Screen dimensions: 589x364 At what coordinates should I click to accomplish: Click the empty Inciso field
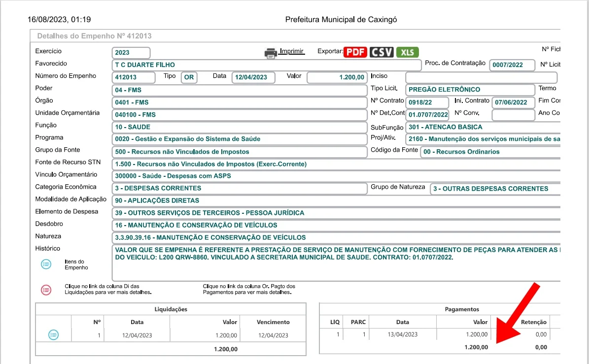tap(482, 77)
